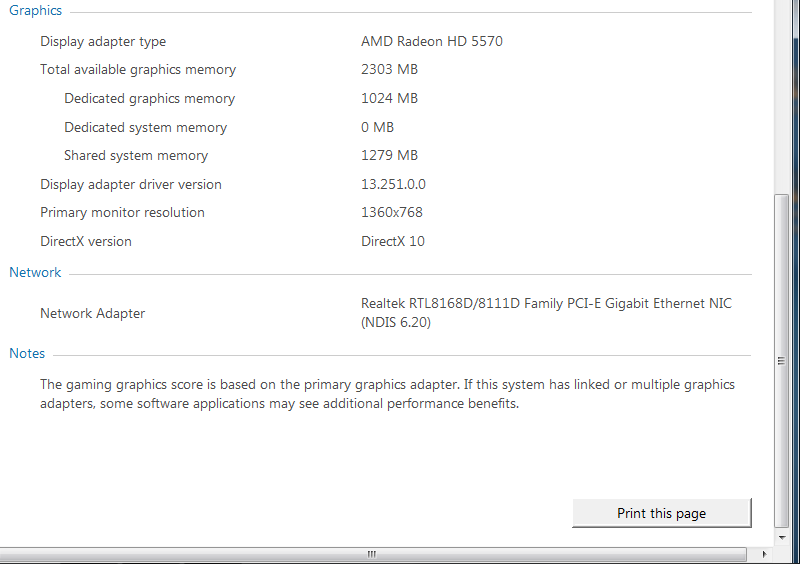Click the horizontal scrollbar right arrow
800x564 pixels.
(x=764, y=554)
